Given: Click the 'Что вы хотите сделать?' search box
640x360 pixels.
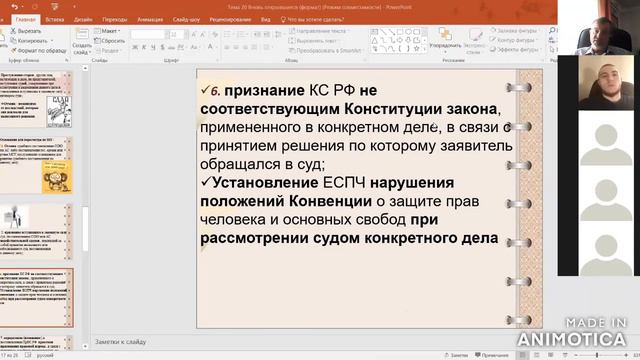Looking at the screenshot, I should [313, 19].
